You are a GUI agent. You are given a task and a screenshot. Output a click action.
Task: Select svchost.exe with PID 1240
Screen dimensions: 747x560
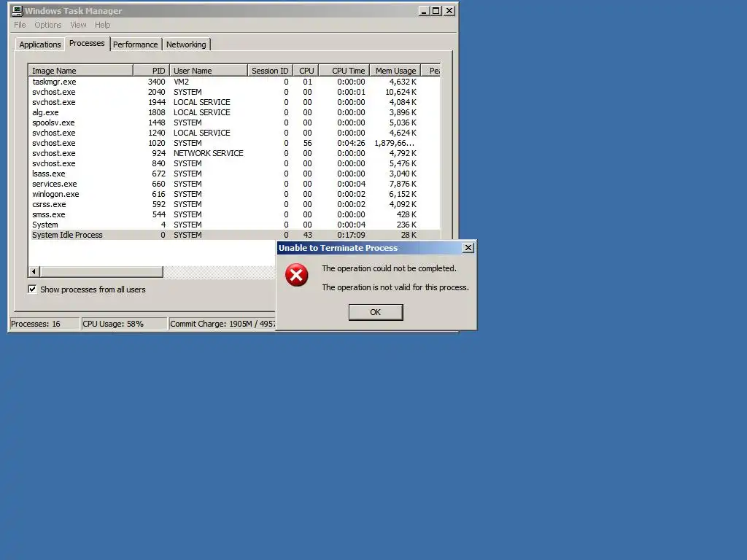tap(234, 133)
